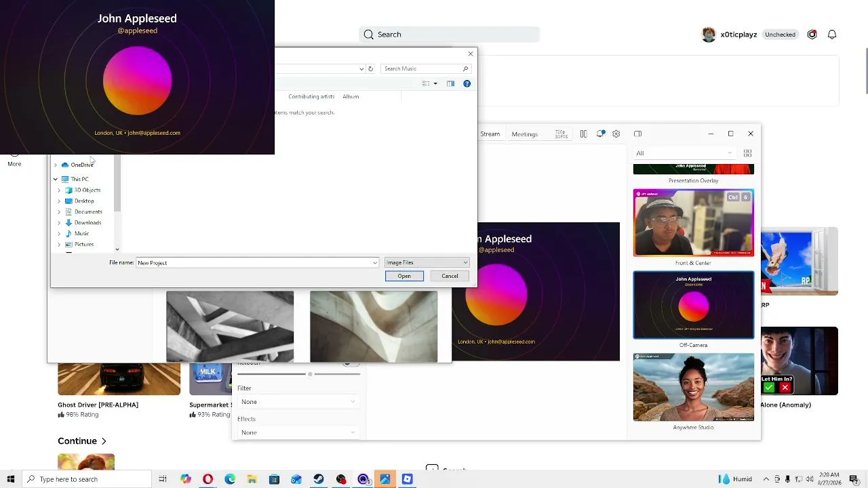Open Microsoft Store from taskbar
The height and width of the screenshot is (488, 868).
[274, 479]
